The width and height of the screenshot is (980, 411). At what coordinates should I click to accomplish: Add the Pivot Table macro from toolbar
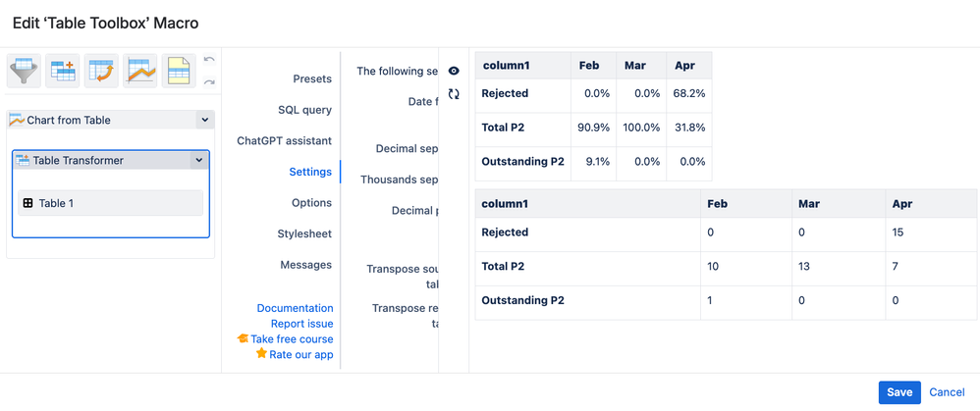point(101,71)
